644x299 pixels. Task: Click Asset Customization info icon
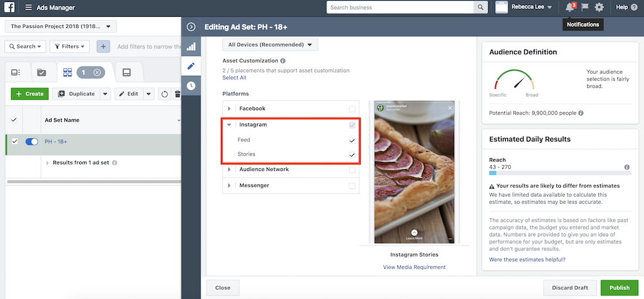[x=283, y=60]
